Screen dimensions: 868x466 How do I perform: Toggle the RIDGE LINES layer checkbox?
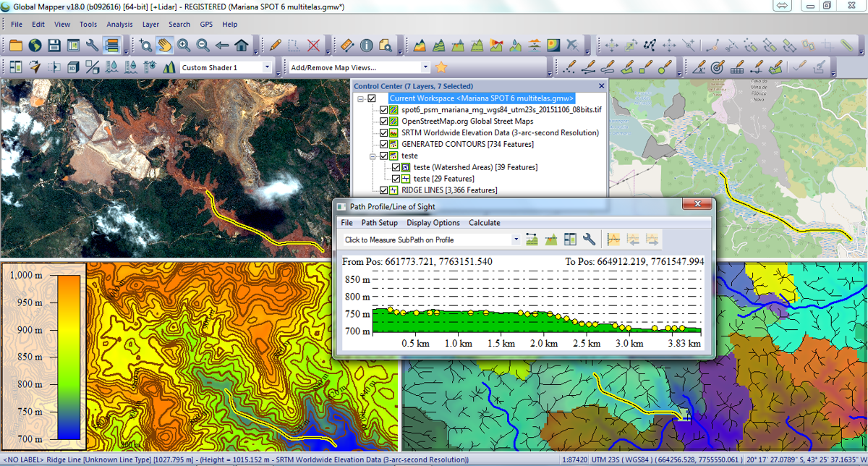[x=384, y=190]
